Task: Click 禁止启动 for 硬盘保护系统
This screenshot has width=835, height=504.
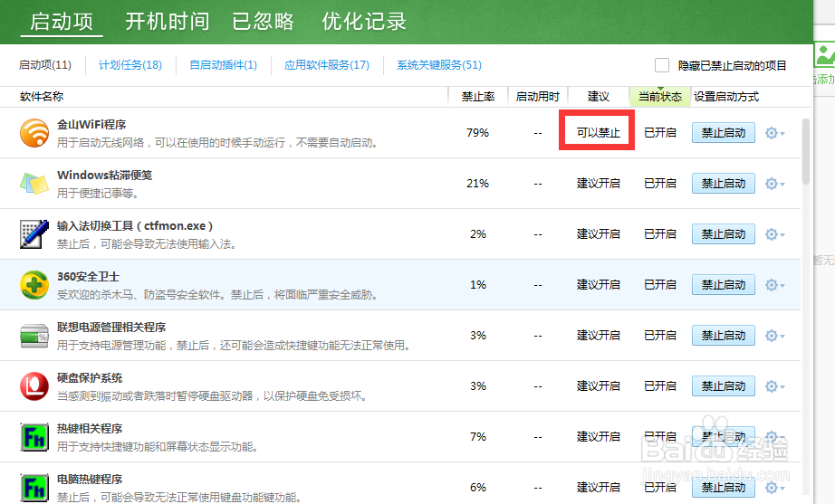Action: tap(724, 385)
